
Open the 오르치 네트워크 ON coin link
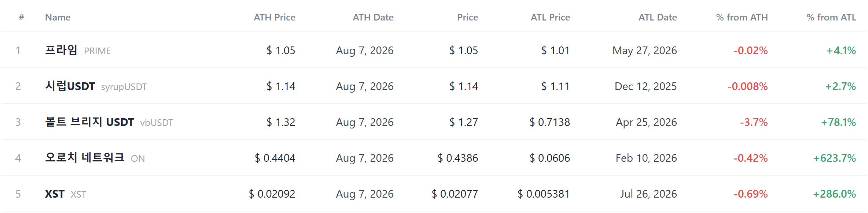[x=95, y=158]
